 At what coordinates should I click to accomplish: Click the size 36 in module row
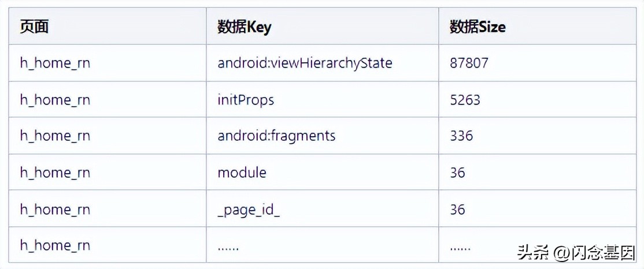[457, 172]
